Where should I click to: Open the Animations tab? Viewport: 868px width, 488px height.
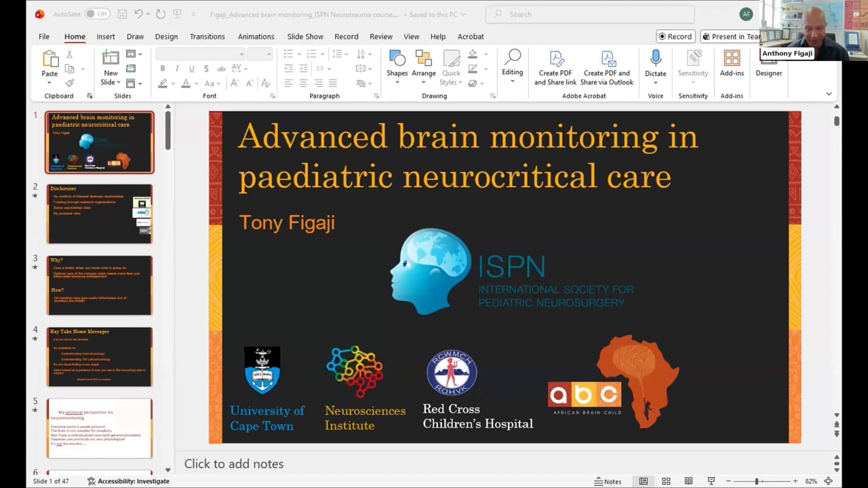[x=256, y=37]
